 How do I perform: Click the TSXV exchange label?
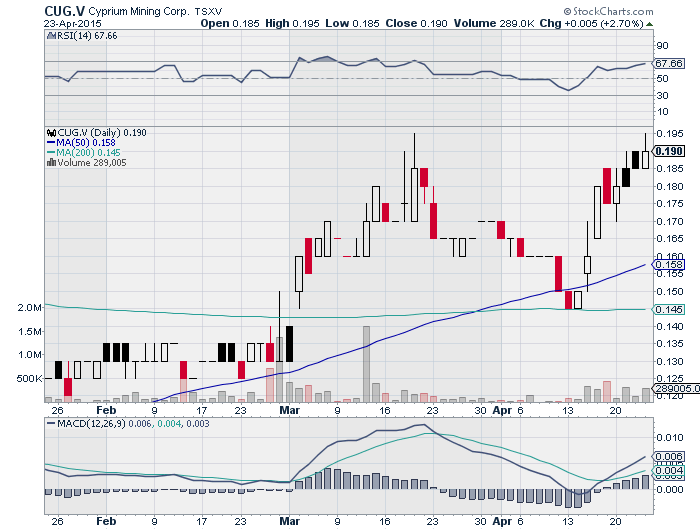(208, 12)
